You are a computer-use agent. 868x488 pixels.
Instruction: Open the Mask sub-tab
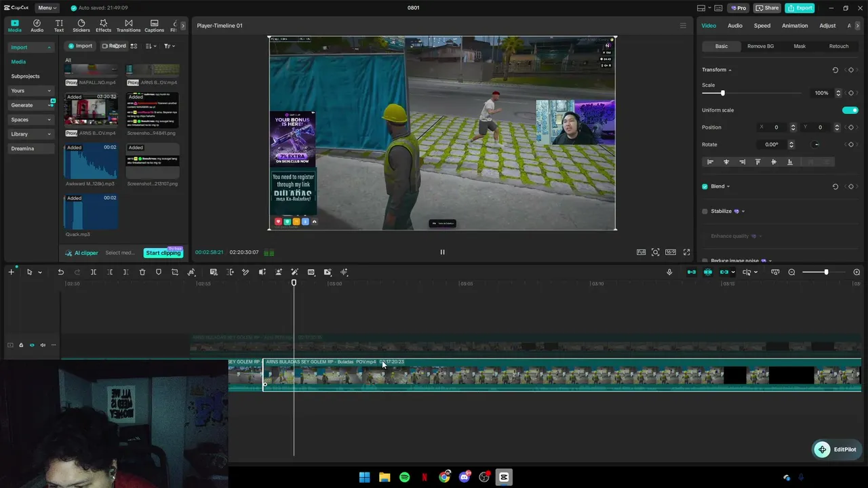[x=800, y=46]
